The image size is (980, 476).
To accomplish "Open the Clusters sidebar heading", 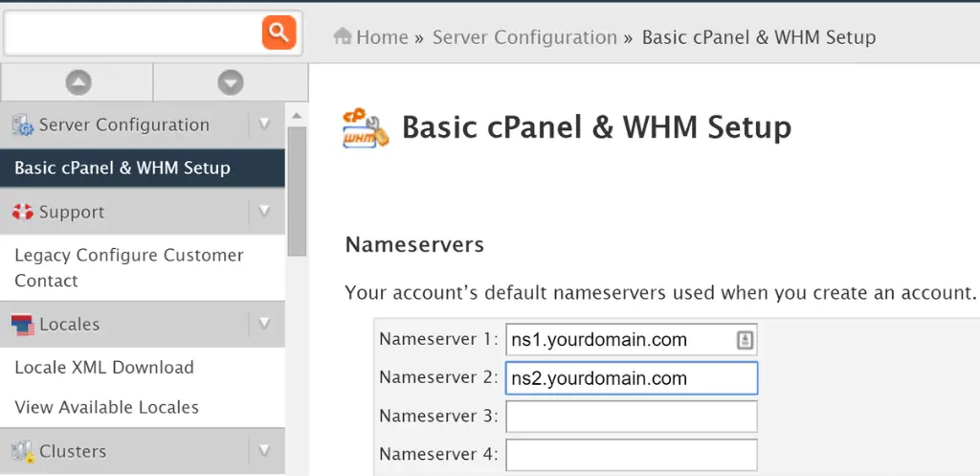I will pos(73,451).
